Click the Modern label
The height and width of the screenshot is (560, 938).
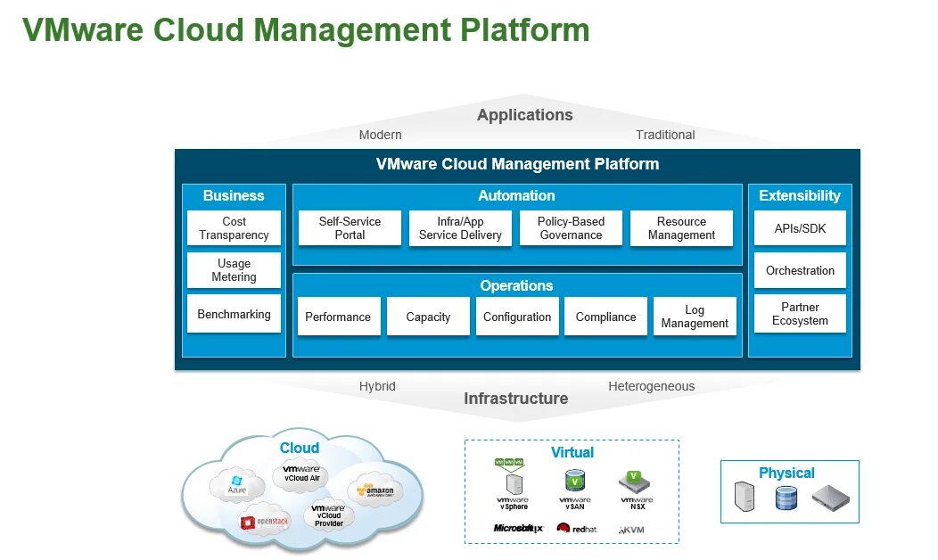[x=381, y=135]
